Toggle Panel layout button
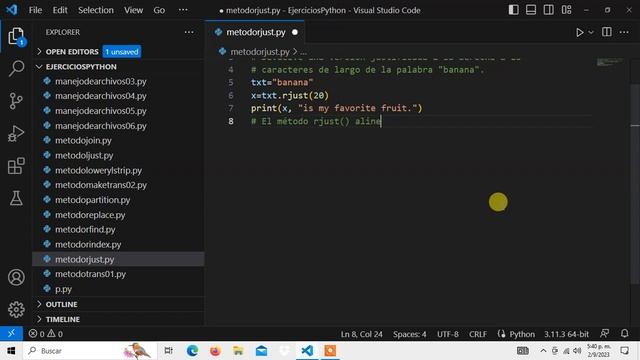 tap(531, 10)
